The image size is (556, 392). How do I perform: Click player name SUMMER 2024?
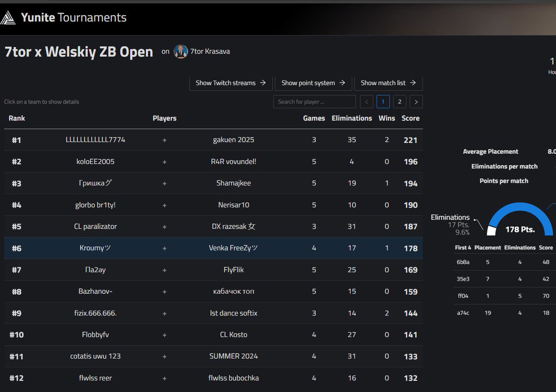point(234,356)
